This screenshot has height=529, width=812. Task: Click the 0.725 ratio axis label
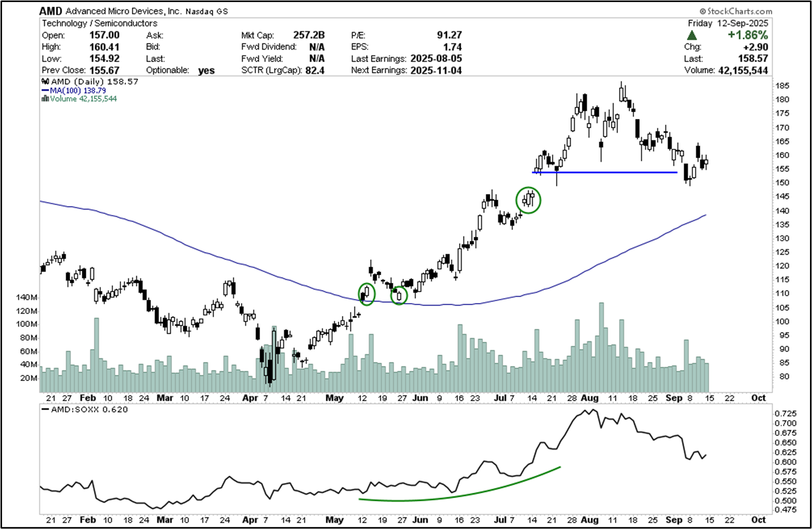785,414
